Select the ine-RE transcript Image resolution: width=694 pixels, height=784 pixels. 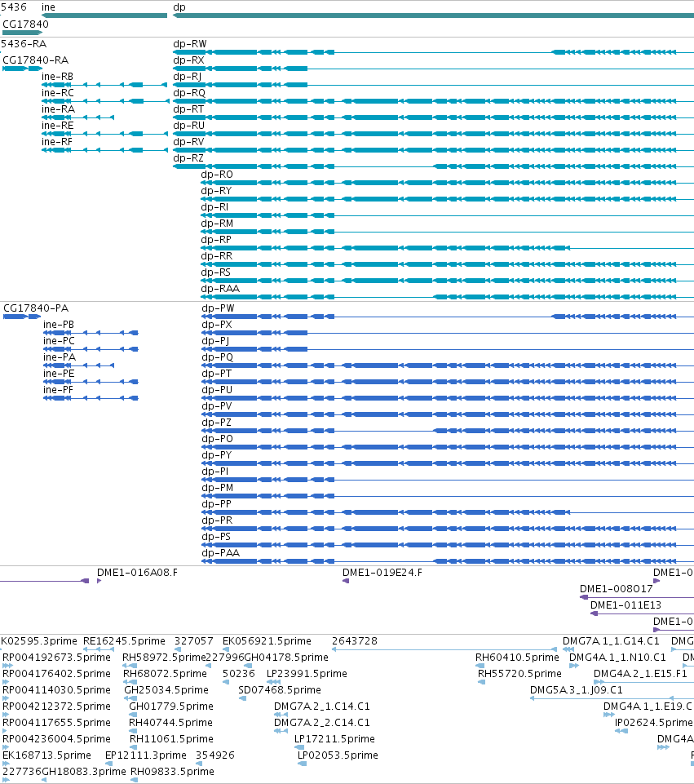pos(57,126)
